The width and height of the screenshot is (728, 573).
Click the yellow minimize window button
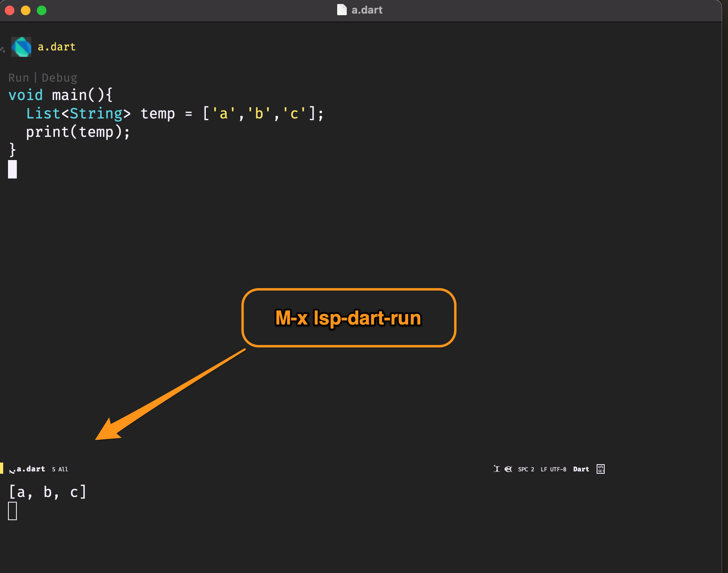point(26,10)
